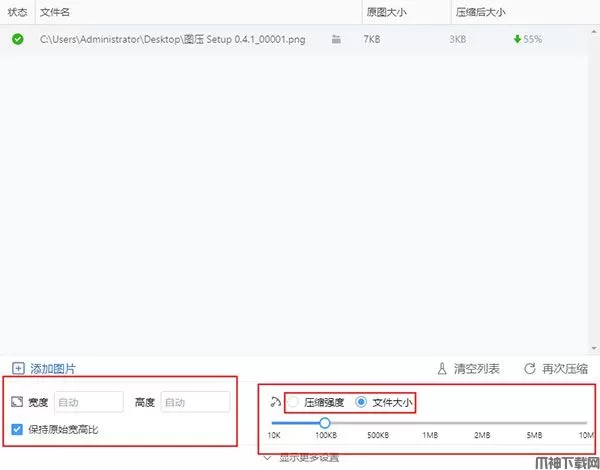
Task: Click the 清空列表 button
Action: [476, 369]
